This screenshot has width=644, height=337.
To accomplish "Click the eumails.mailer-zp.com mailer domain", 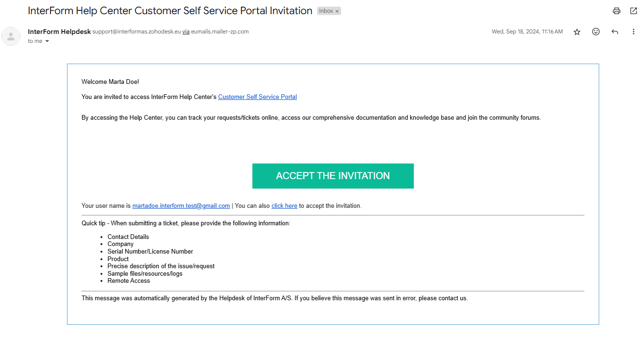I will pyautogui.click(x=220, y=32).
